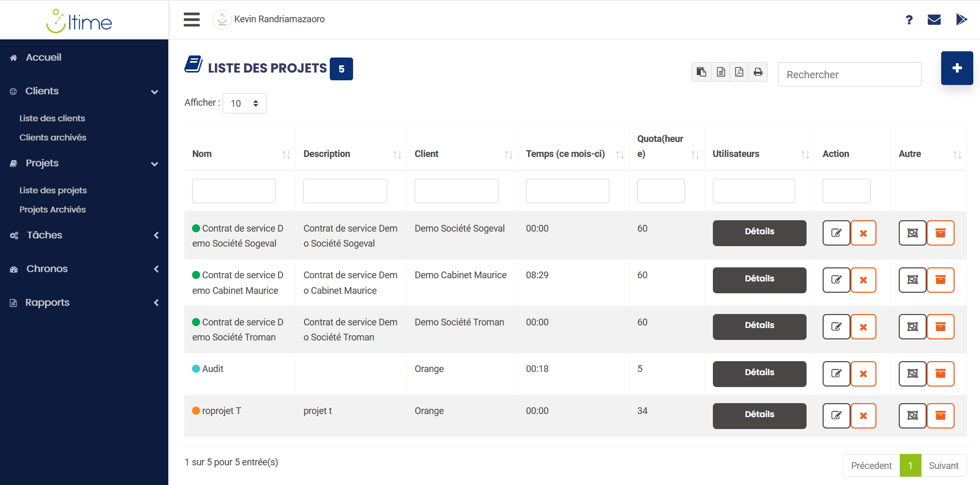Show Détails for the Audit project
This screenshot has width=980, height=485.
coord(759,374)
